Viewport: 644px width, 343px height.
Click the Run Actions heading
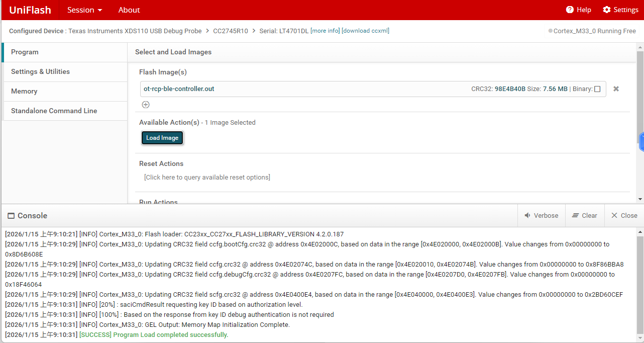(158, 202)
